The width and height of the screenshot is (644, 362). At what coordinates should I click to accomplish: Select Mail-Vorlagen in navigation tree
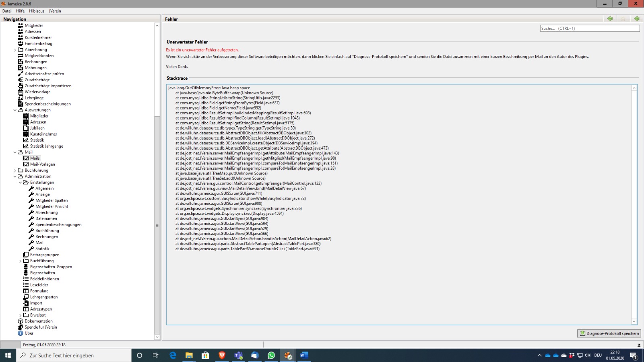coord(42,164)
